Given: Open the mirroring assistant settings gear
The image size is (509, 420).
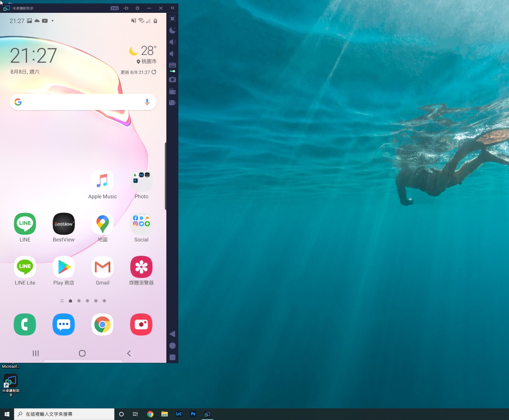Looking at the screenshot, I should (137, 8).
